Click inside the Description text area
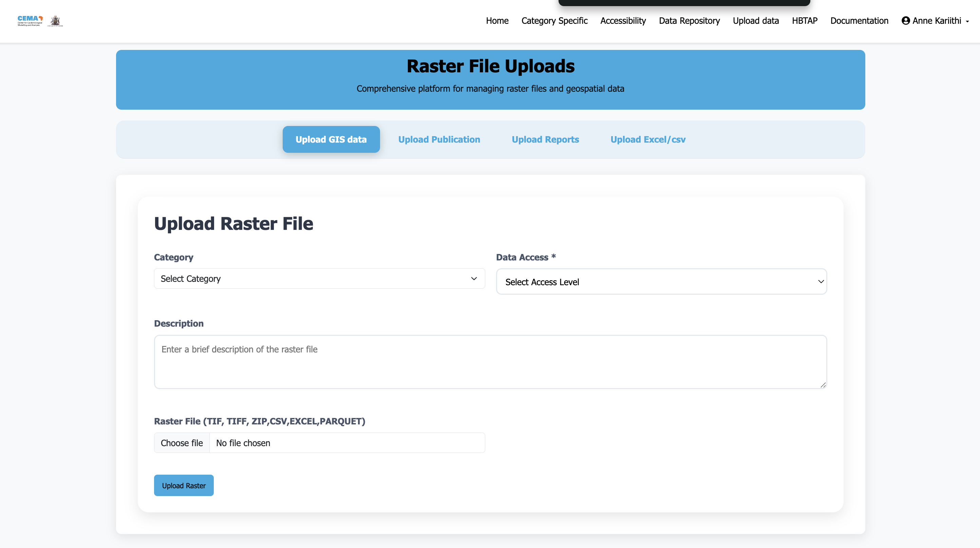This screenshot has height=548, width=980. point(490,362)
